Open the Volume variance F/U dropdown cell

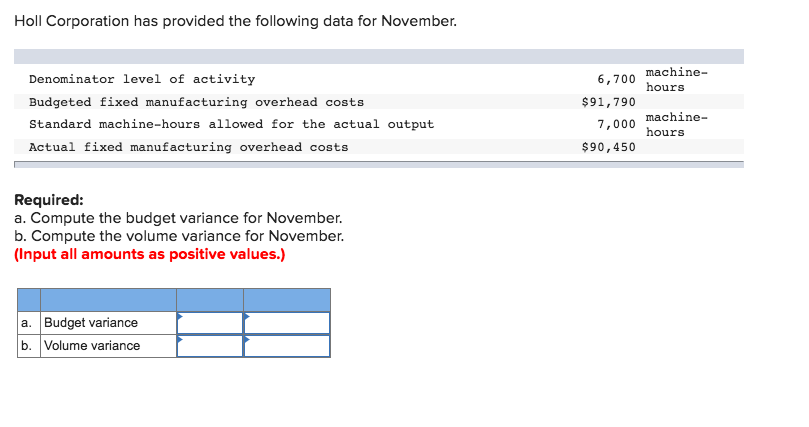(x=287, y=346)
